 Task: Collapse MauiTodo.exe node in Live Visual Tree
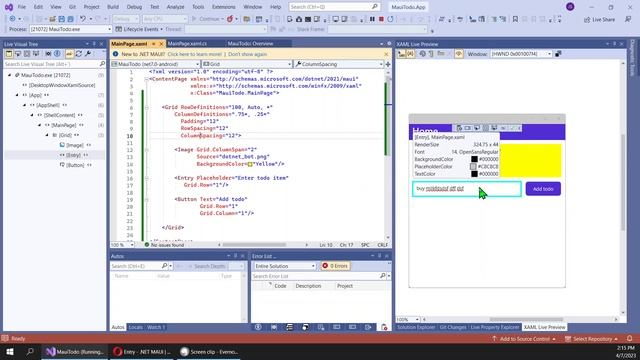(9, 75)
